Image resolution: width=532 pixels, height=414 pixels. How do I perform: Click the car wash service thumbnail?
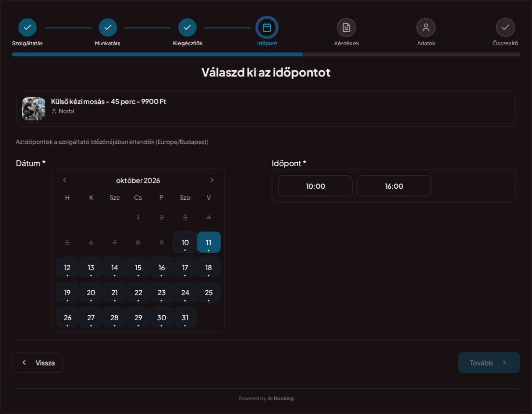[x=34, y=109]
